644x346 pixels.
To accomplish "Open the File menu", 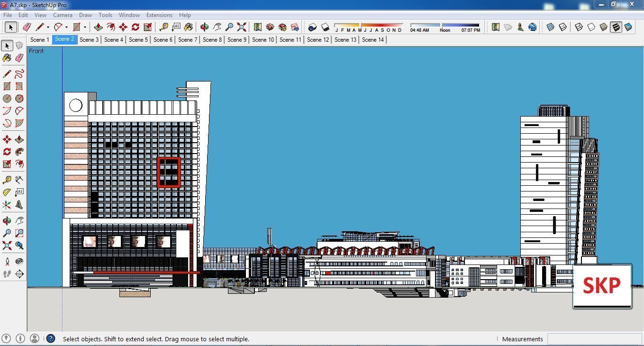I will tap(8, 15).
